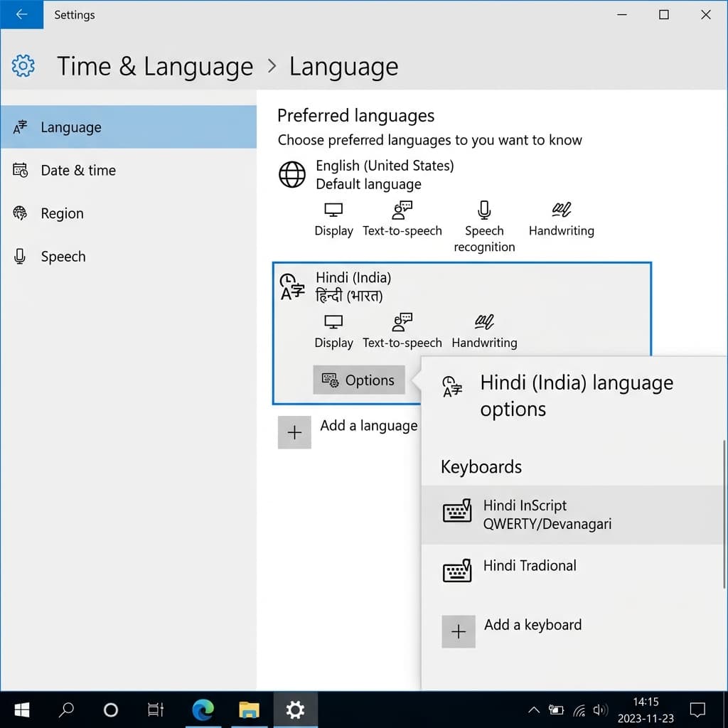Image resolution: width=728 pixels, height=728 pixels.
Task: Click the Hindi language options header icon
Action: [x=452, y=387]
